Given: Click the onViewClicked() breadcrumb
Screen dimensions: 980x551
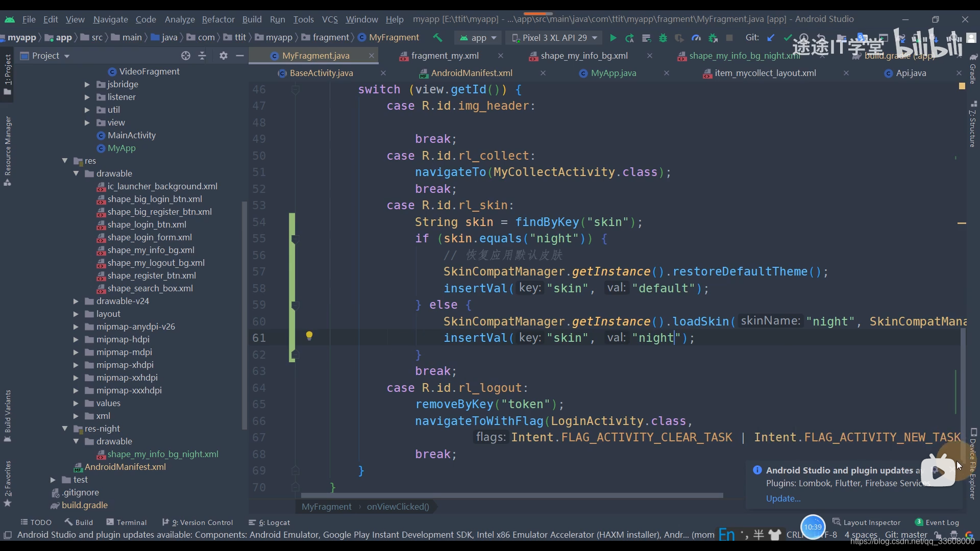Looking at the screenshot, I should point(398,507).
